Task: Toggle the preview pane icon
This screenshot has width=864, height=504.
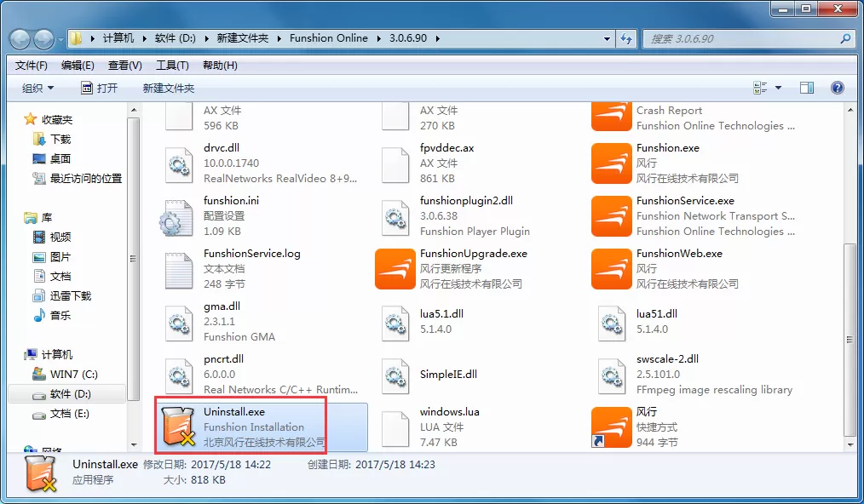Action: pyautogui.click(x=807, y=88)
